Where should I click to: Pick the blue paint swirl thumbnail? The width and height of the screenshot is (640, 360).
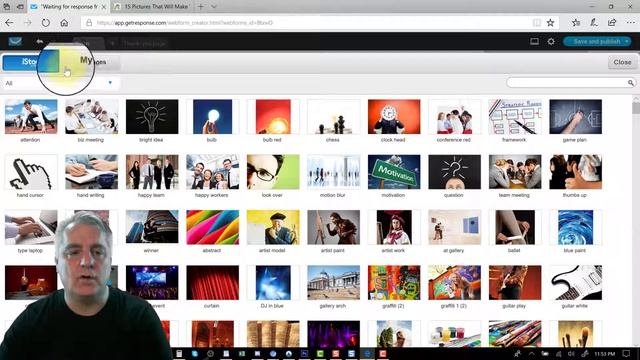pos(576,227)
